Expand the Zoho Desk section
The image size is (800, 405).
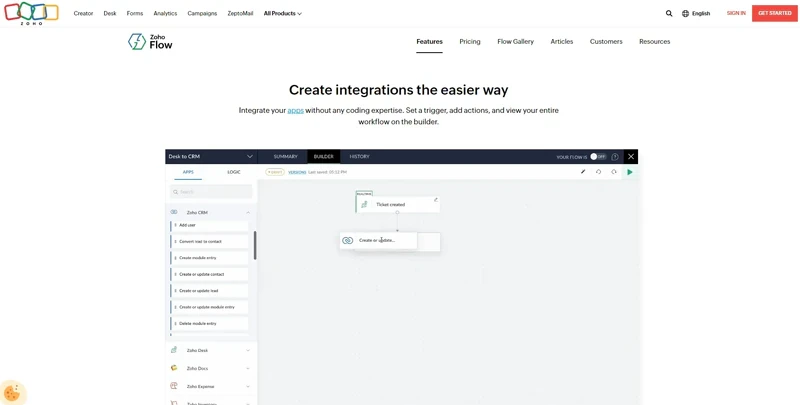(x=248, y=350)
